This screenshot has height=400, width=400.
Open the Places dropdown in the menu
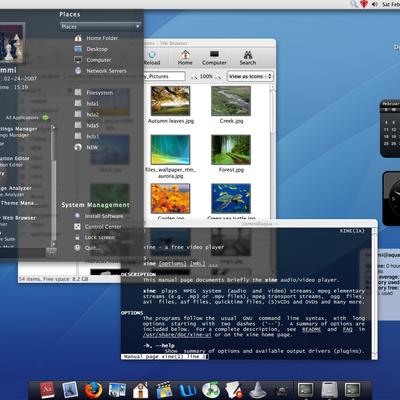100,27
